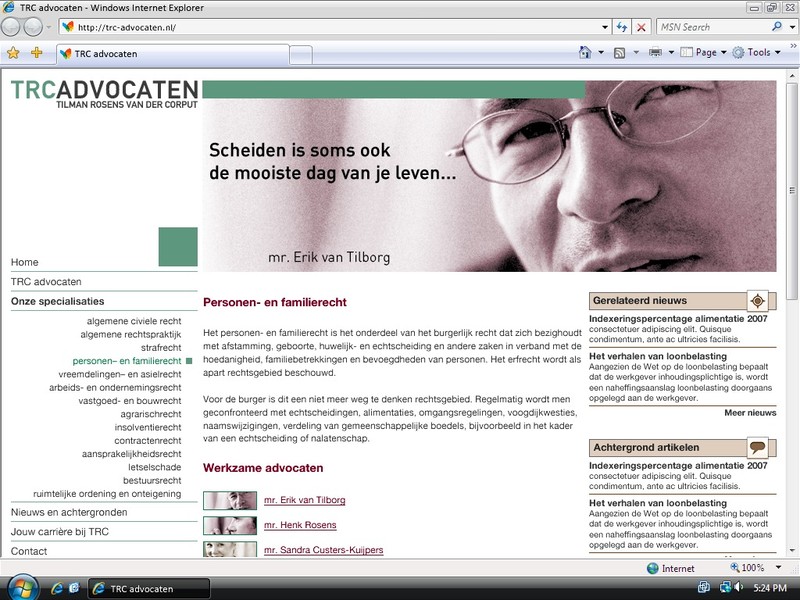Open the Windows Start menu orb

pos(20,587)
